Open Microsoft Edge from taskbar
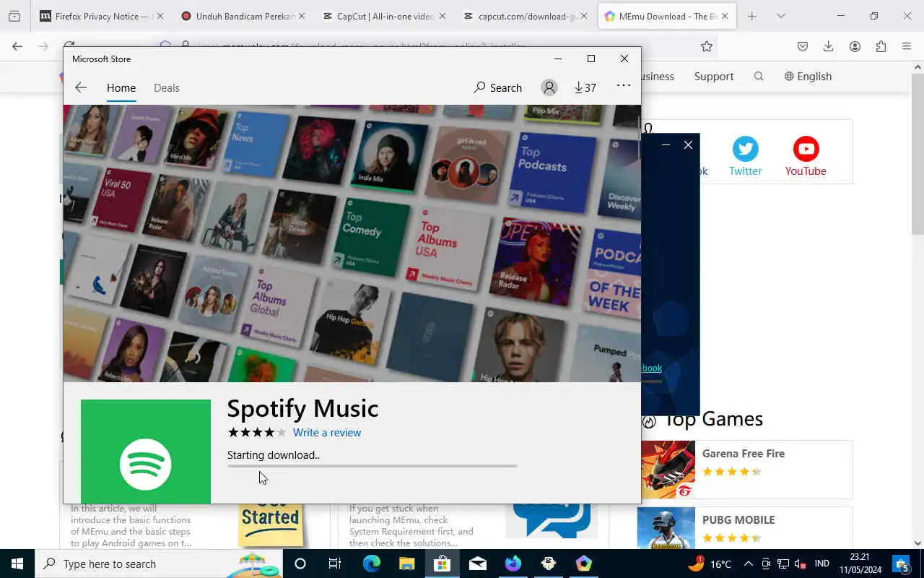 [x=371, y=564]
